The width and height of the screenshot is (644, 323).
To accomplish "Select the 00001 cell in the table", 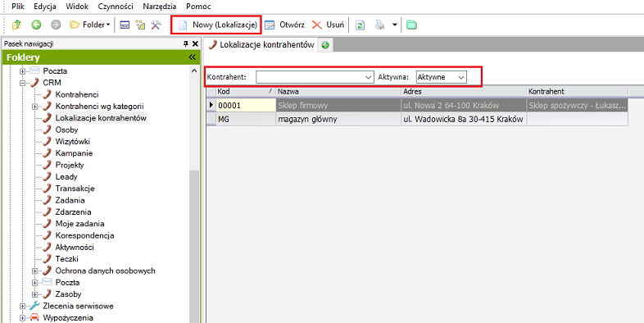I will (x=246, y=105).
